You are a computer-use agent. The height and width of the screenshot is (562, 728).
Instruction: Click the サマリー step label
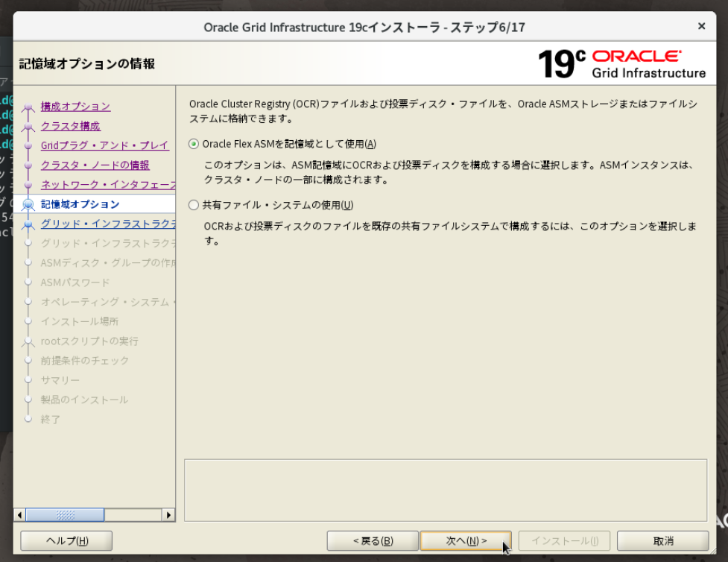coord(60,380)
